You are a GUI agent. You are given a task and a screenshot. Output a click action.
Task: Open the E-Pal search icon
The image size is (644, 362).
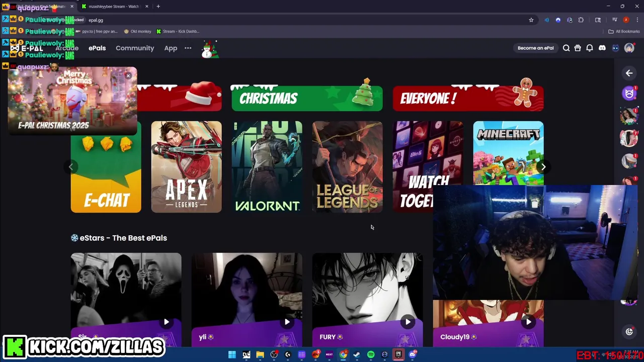point(566,48)
